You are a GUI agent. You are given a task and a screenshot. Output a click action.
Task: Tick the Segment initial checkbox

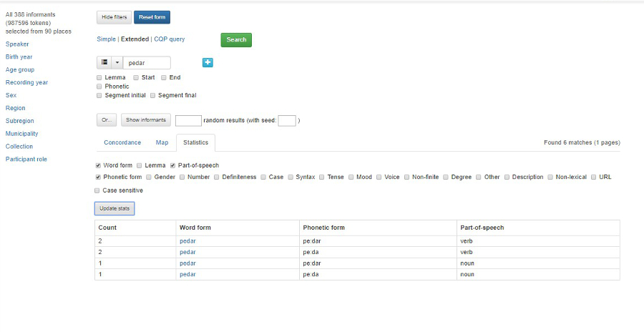pyautogui.click(x=99, y=95)
